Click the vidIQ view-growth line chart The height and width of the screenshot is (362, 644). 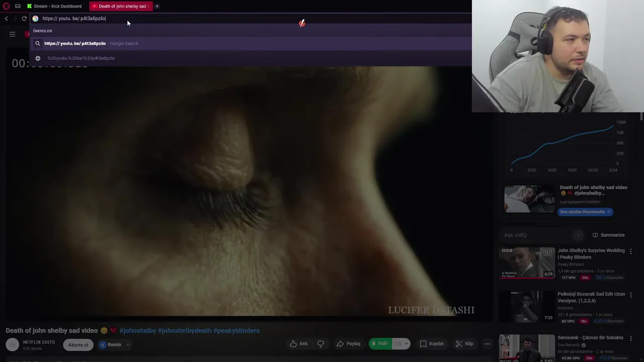[x=563, y=145]
